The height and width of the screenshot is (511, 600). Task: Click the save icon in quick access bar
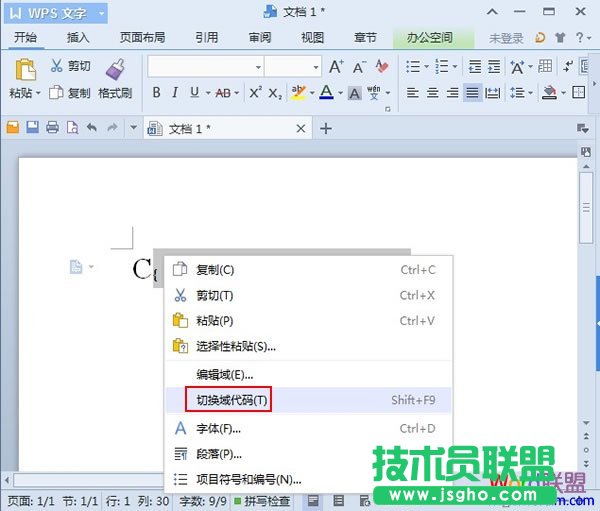[x=32, y=128]
